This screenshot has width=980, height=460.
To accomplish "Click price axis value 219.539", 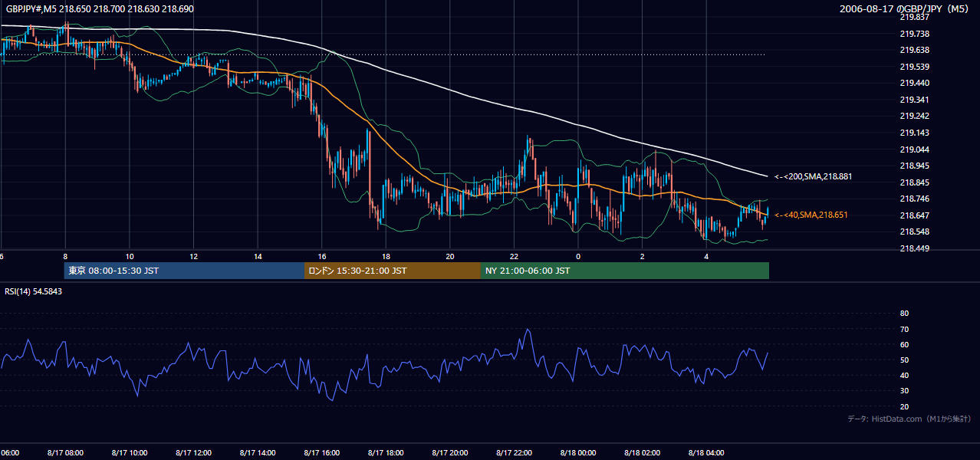I will tap(914, 67).
